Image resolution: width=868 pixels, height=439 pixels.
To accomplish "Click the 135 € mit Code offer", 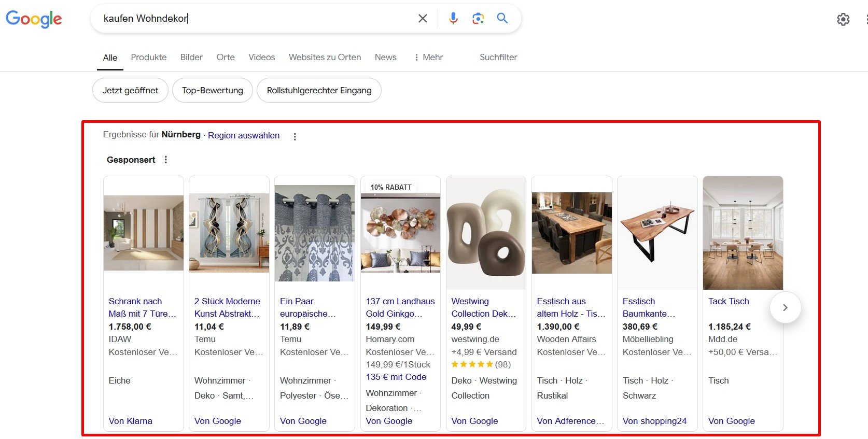I will tap(396, 377).
